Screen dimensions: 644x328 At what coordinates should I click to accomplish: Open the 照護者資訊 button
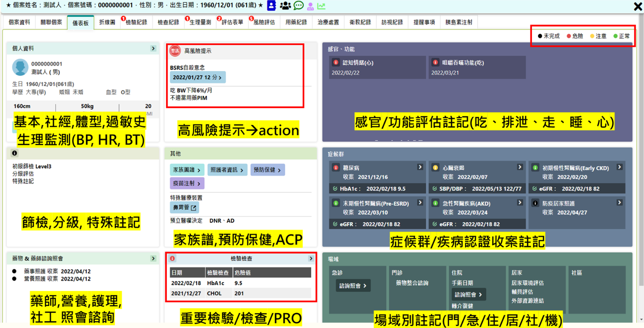click(227, 170)
